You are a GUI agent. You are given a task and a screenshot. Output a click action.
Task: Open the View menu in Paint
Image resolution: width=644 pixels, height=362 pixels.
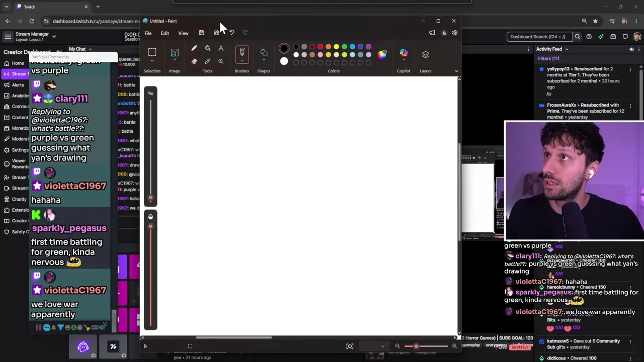183,33
